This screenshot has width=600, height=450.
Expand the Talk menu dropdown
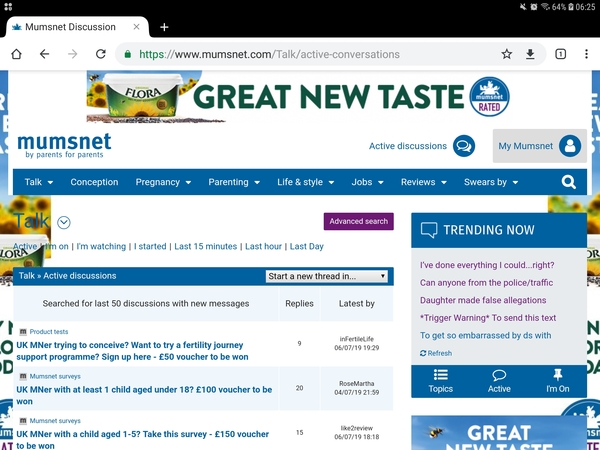(x=39, y=182)
